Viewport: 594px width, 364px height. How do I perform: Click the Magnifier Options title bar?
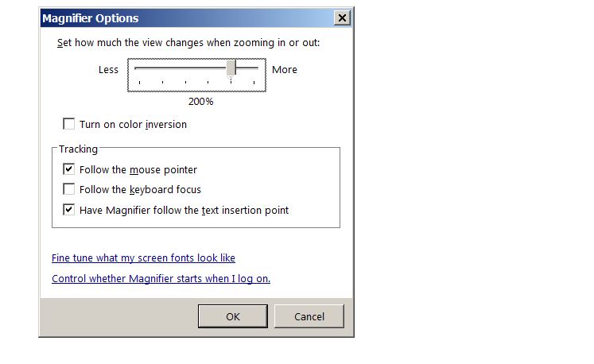click(183, 18)
